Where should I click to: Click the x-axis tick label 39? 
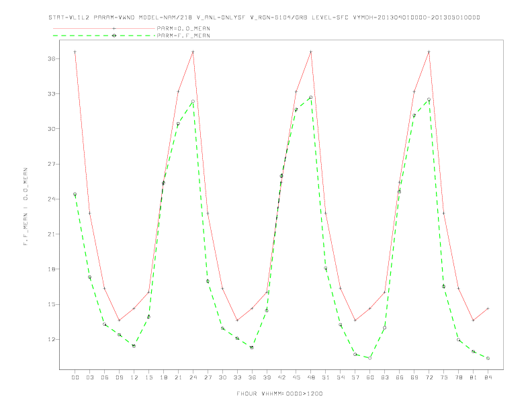click(267, 377)
